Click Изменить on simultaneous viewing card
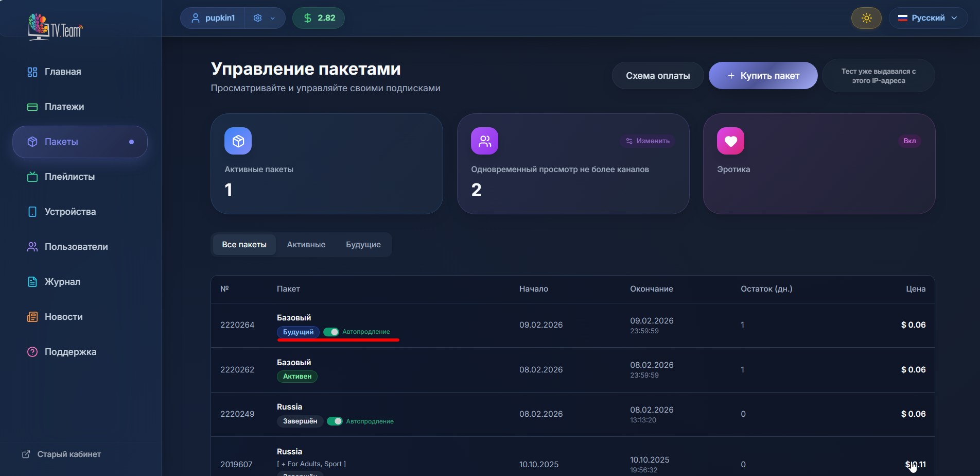This screenshot has width=980, height=476. [x=647, y=141]
